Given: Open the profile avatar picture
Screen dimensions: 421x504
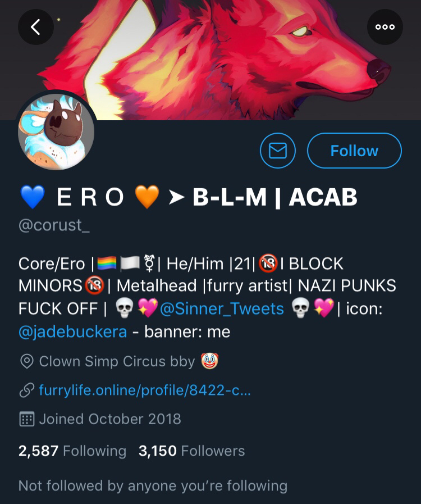Looking at the screenshot, I should 56,131.
